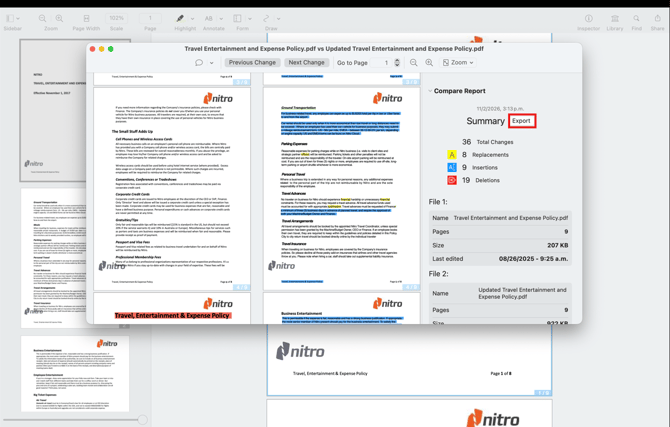Viewport: 670px width, 427px height.
Task: Click the 'File 2:' heading
Action: pos(438,274)
